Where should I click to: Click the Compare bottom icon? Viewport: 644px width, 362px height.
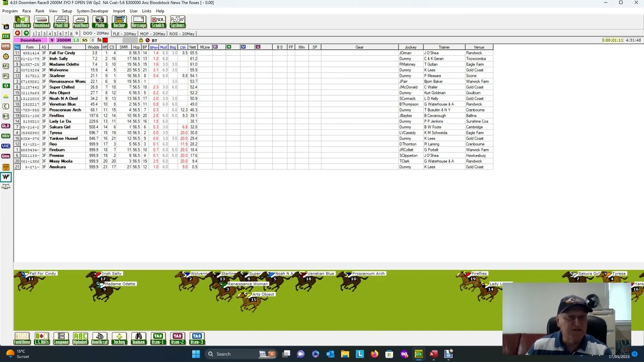click(61, 338)
